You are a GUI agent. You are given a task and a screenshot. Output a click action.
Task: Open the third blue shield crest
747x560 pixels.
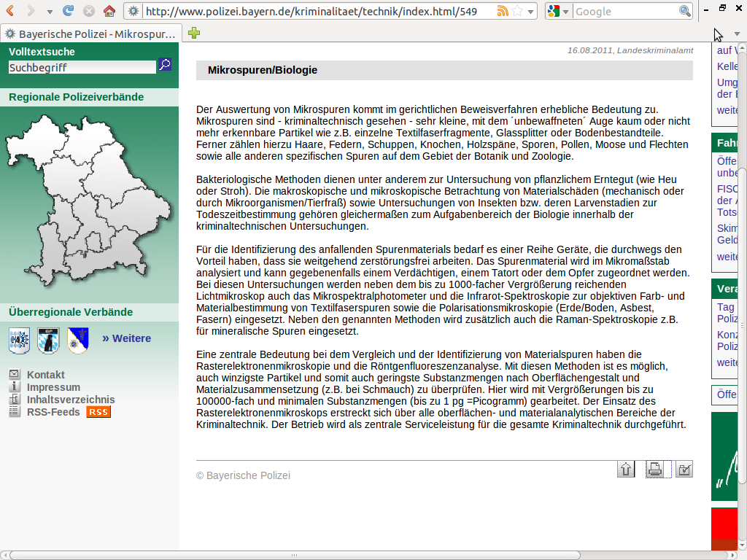click(x=77, y=340)
